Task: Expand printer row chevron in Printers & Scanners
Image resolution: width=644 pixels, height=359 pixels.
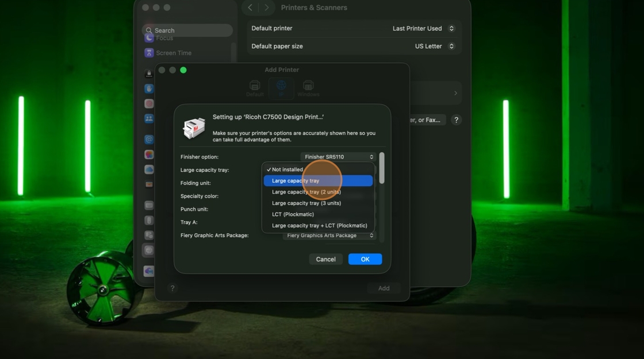Action: coord(455,93)
